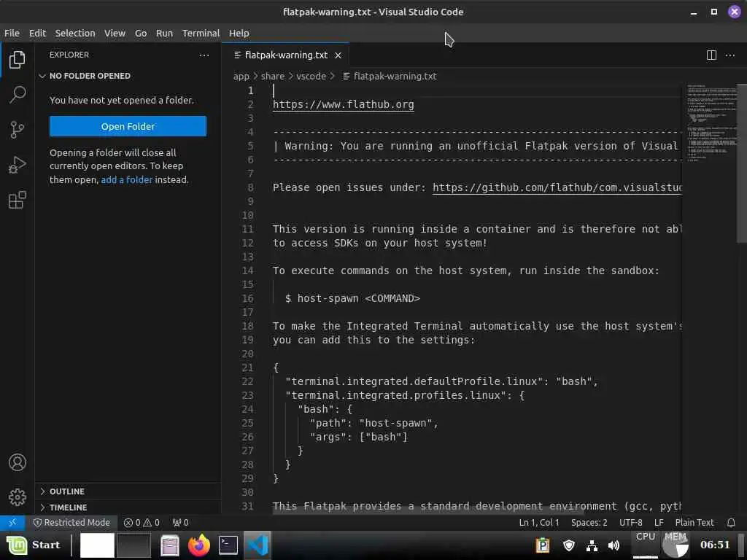747x560 pixels.
Task: Click the CPU monitor applet
Action: [646, 545]
